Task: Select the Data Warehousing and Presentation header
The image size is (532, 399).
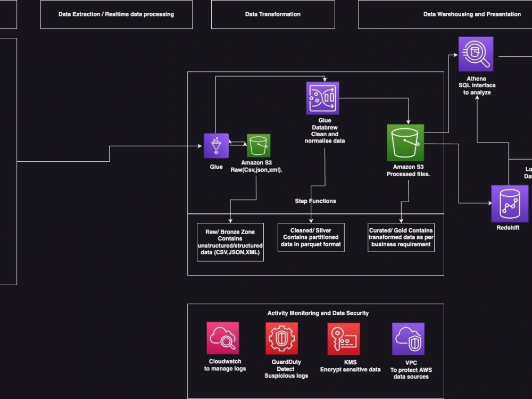Action: click(471, 14)
